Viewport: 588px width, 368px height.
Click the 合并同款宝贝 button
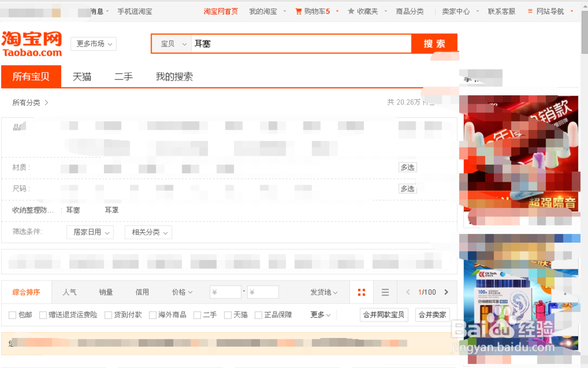point(384,315)
